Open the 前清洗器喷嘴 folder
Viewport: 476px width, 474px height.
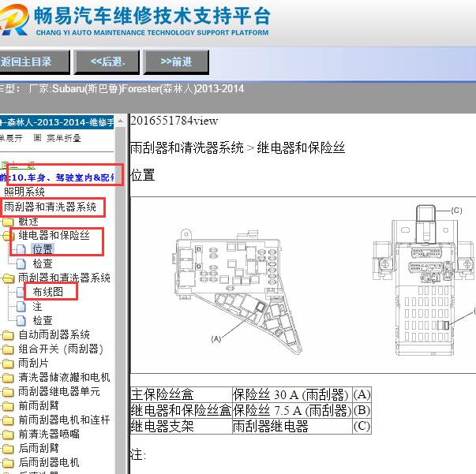pos(49,435)
